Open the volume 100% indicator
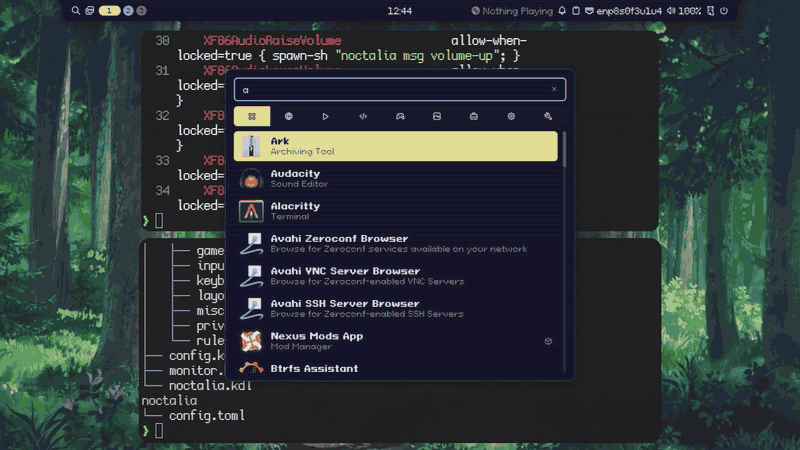This screenshot has height=450, width=800. point(684,11)
